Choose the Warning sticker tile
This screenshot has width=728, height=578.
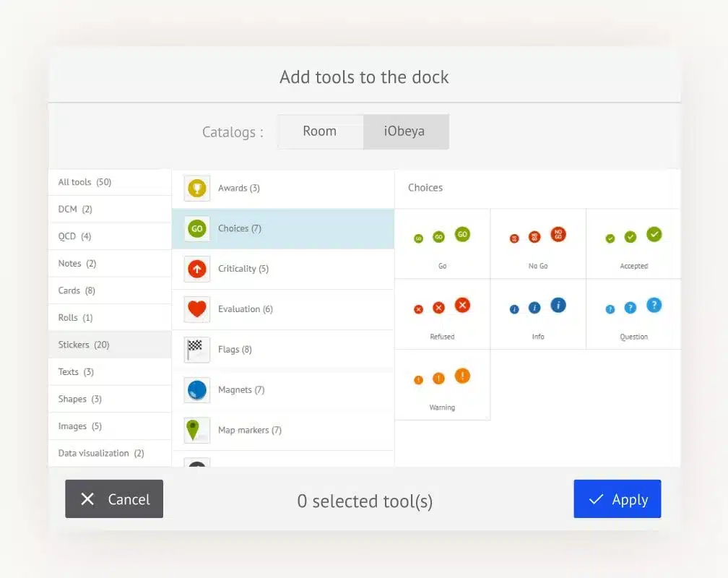[442, 385]
